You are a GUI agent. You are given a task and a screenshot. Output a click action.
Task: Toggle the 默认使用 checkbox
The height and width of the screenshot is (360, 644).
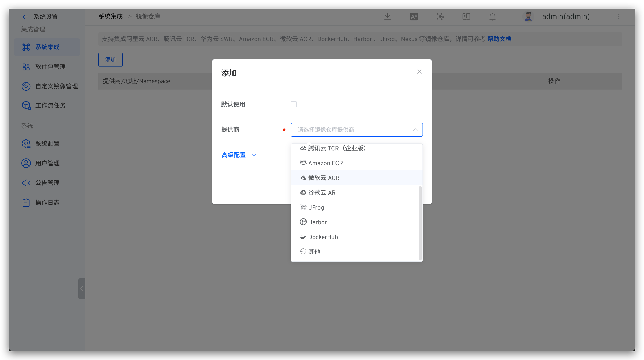pyautogui.click(x=293, y=104)
